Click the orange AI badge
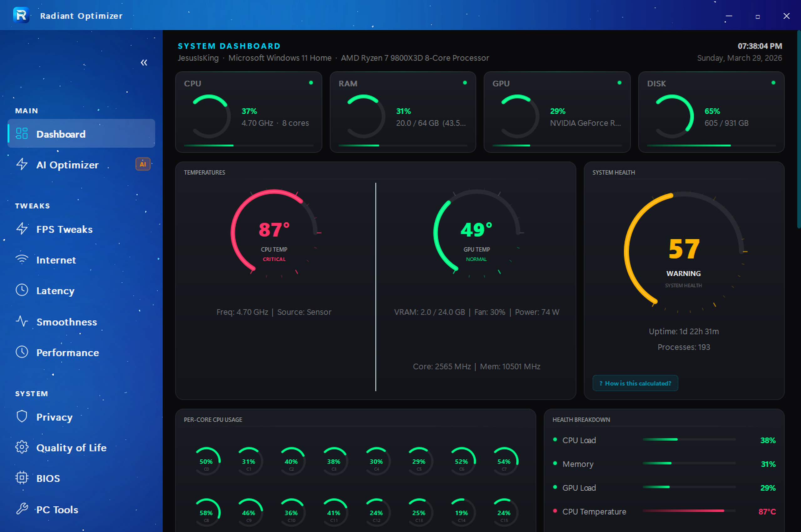The image size is (801, 532). (143, 164)
